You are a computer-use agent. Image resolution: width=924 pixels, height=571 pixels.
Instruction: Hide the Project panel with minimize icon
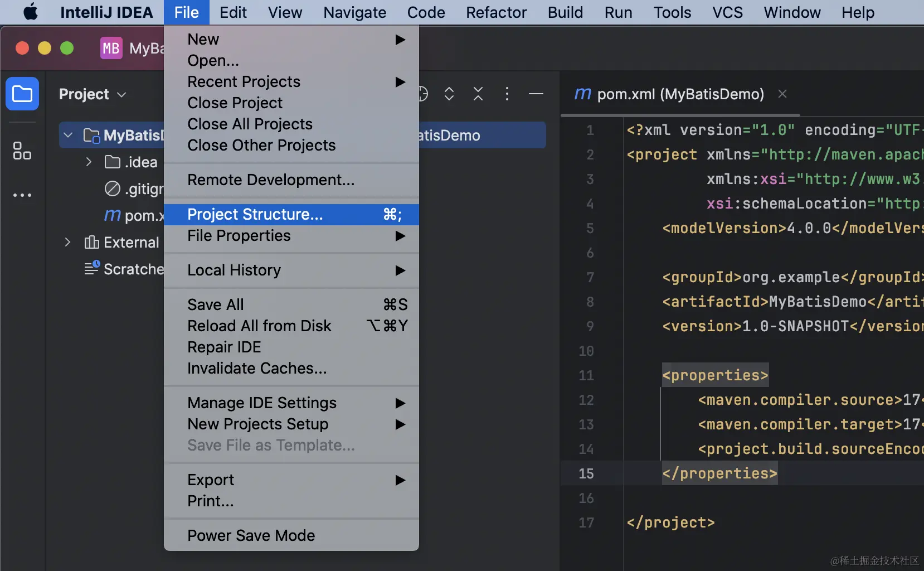coord(536,94)
